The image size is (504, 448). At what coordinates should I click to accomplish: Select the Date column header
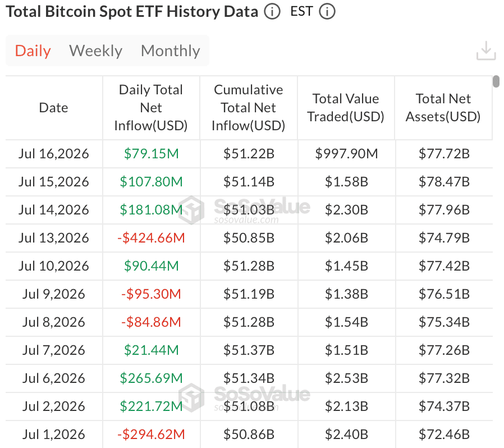tap(54, 108)
